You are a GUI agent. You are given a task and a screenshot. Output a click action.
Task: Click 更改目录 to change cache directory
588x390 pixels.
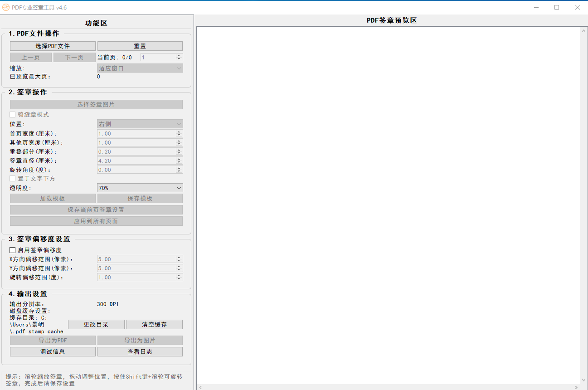coord(96,324)
